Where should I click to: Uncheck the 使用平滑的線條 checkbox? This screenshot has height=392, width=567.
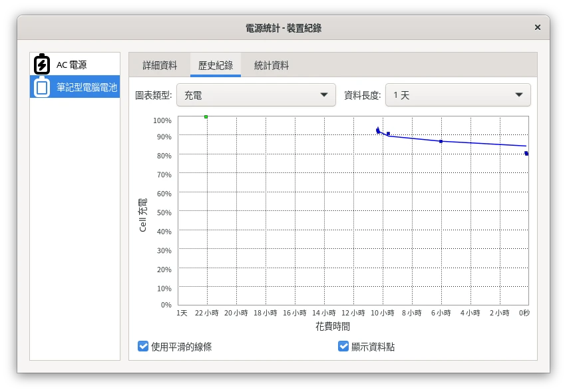pyautogui.click(x=143, y=346)
